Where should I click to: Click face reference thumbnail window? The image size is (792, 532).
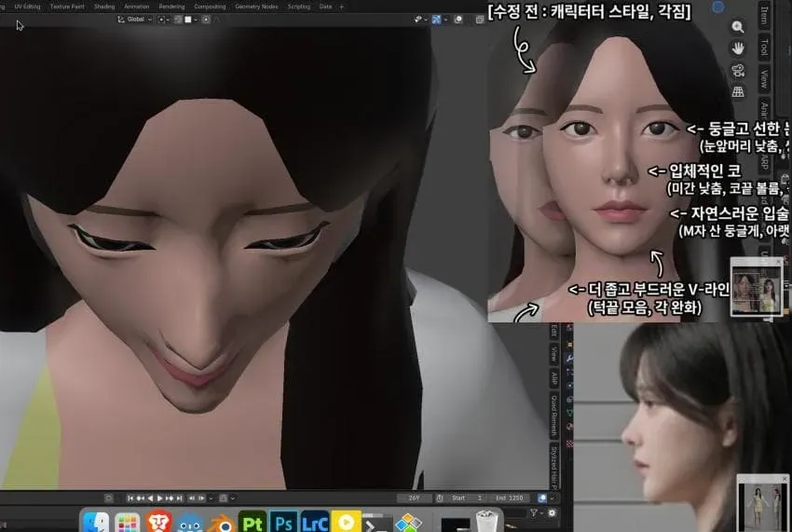point(757,286)
